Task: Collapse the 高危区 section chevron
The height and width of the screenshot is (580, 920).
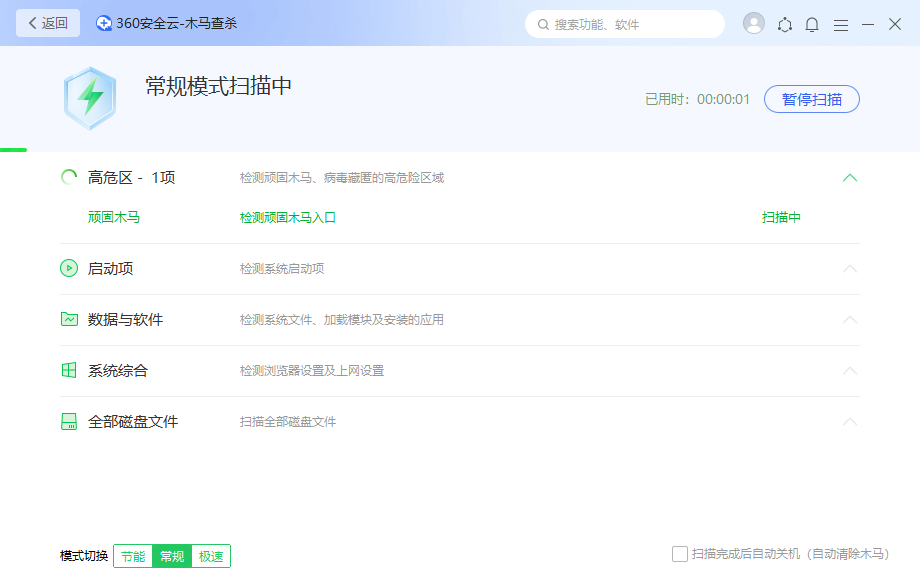Action: point(850,178)
